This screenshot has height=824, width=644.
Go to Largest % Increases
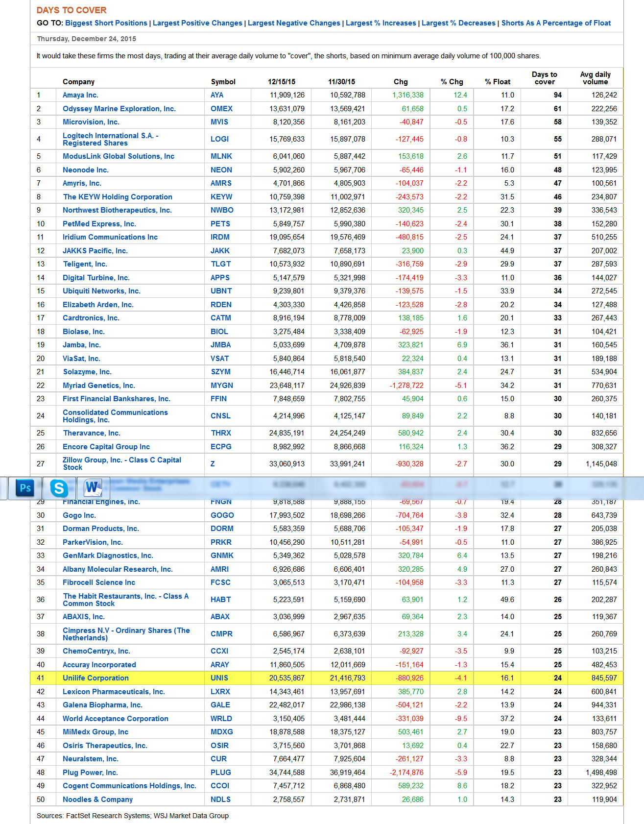pyautogui.click(x=381, y=23)
